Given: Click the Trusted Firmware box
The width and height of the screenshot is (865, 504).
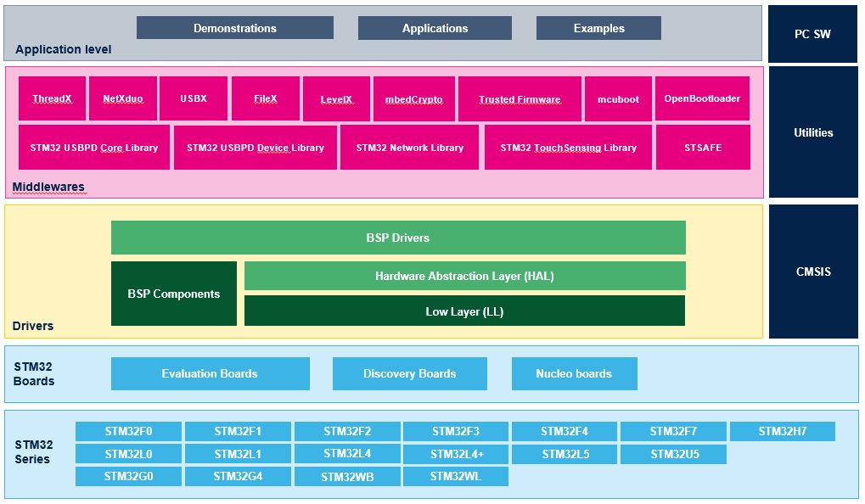Looking at the screenshot, I should tap(520, 99).
